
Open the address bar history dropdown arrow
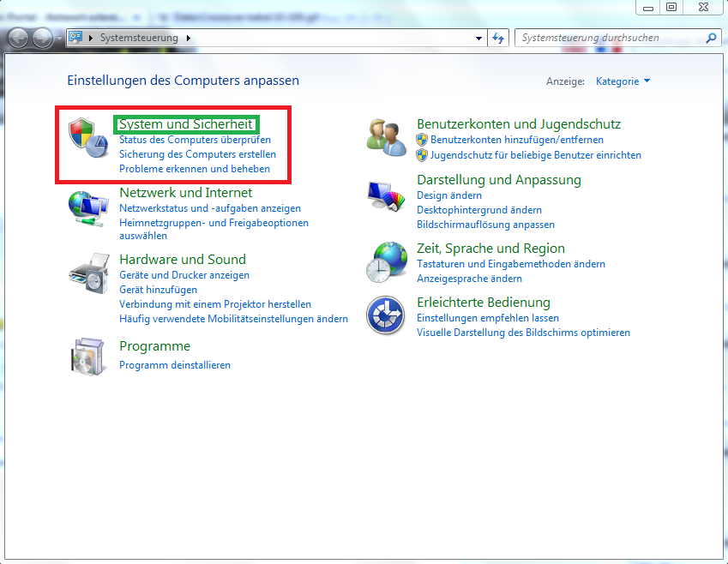click(478, 39)
